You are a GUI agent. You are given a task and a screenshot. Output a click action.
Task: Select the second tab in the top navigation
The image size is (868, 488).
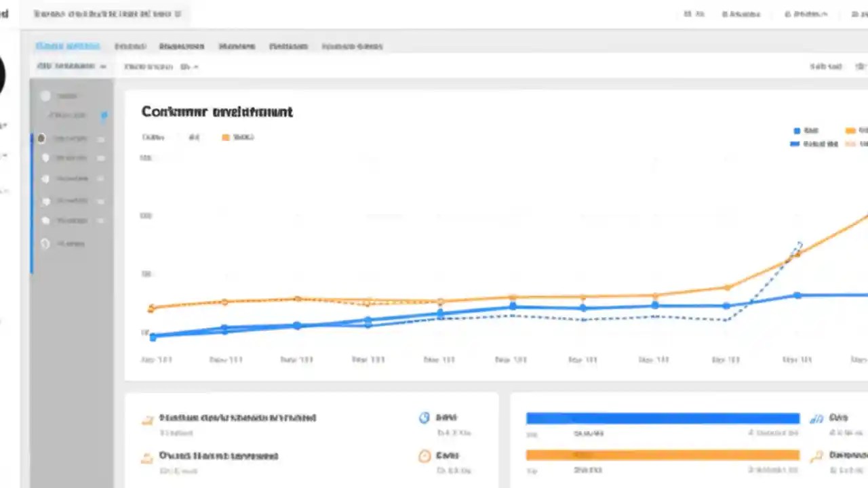[130, 46]
